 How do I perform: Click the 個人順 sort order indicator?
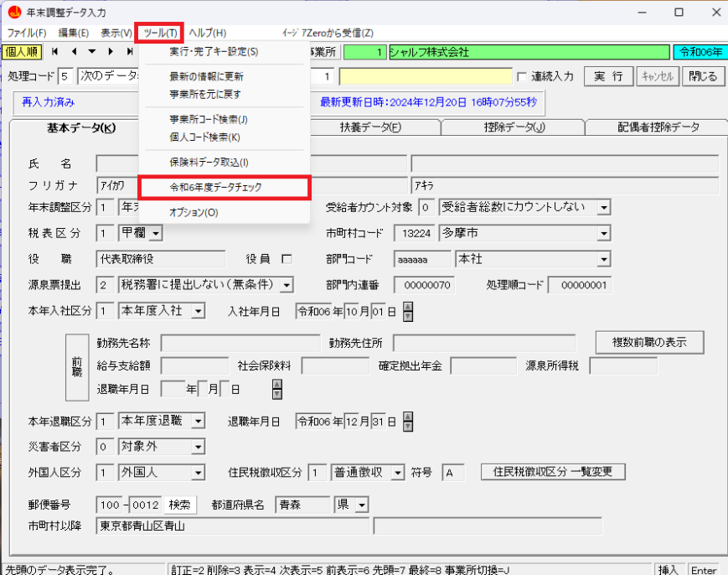(x=20, y=52)
